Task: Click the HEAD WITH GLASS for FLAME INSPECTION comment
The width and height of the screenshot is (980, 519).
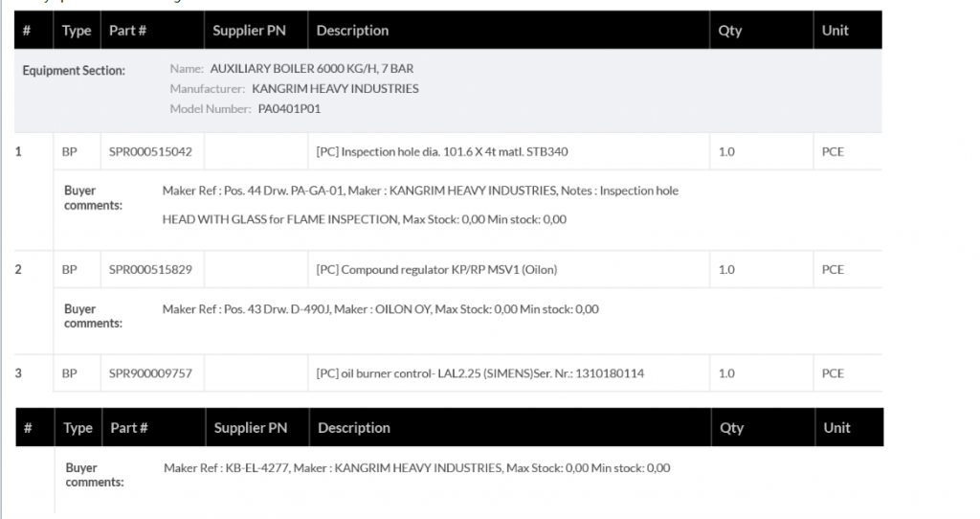Action: [364, 219]
